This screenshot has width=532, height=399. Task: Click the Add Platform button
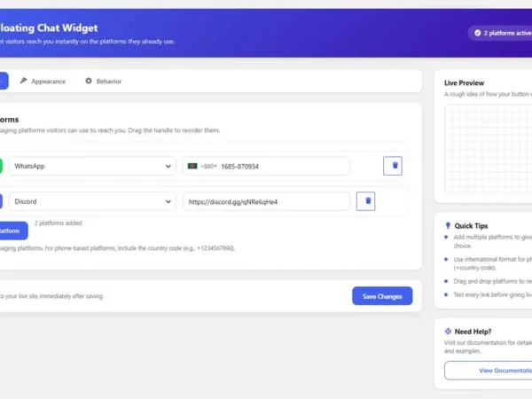[13, 231]
